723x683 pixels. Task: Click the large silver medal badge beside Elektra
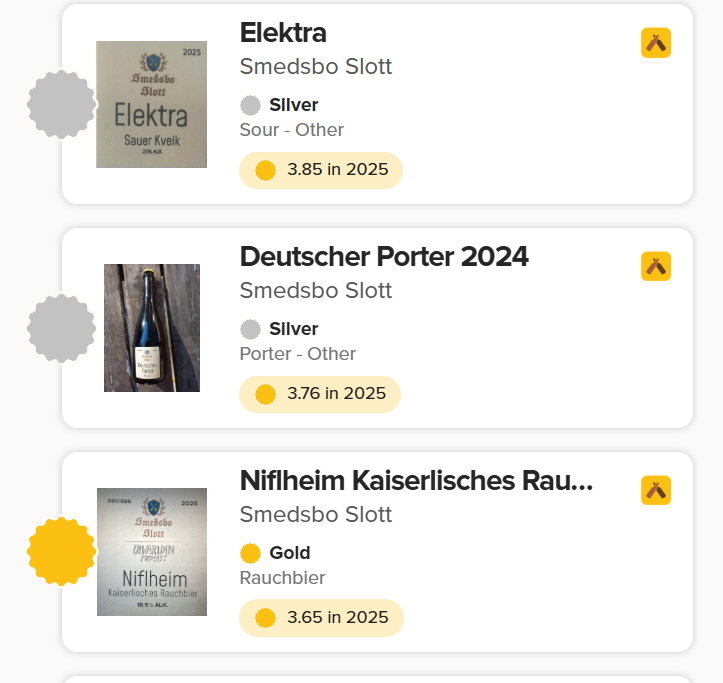click(x=62, y=104)
